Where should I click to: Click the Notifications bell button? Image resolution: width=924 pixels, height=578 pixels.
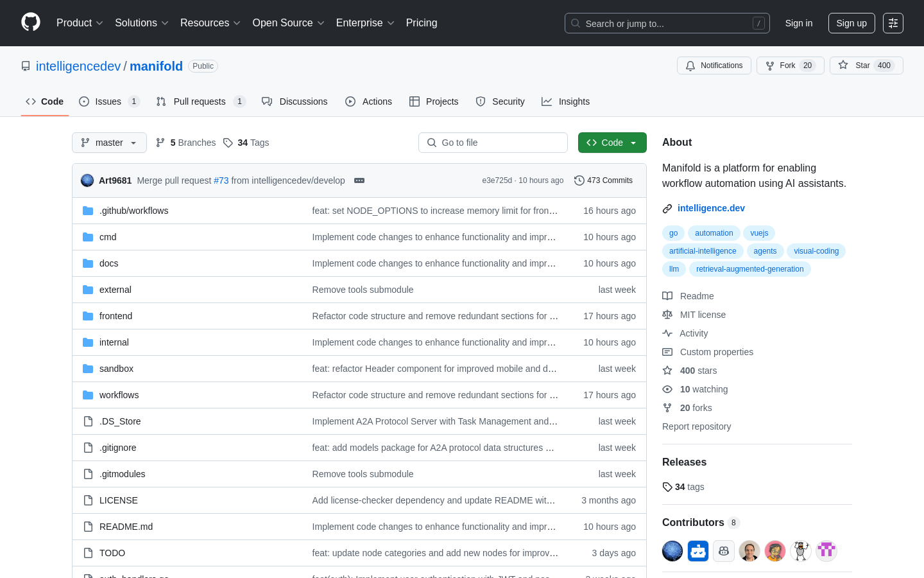(x=714, y=66)
